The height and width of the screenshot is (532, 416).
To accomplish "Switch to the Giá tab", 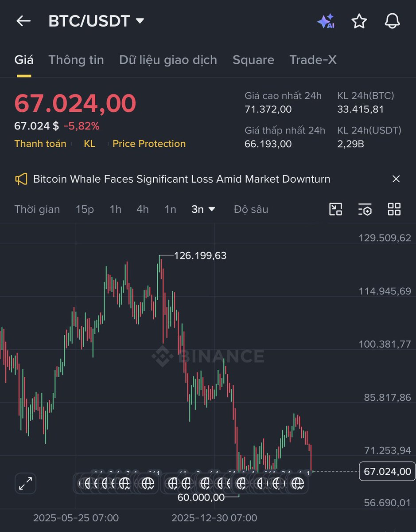I will pos(24,60).
